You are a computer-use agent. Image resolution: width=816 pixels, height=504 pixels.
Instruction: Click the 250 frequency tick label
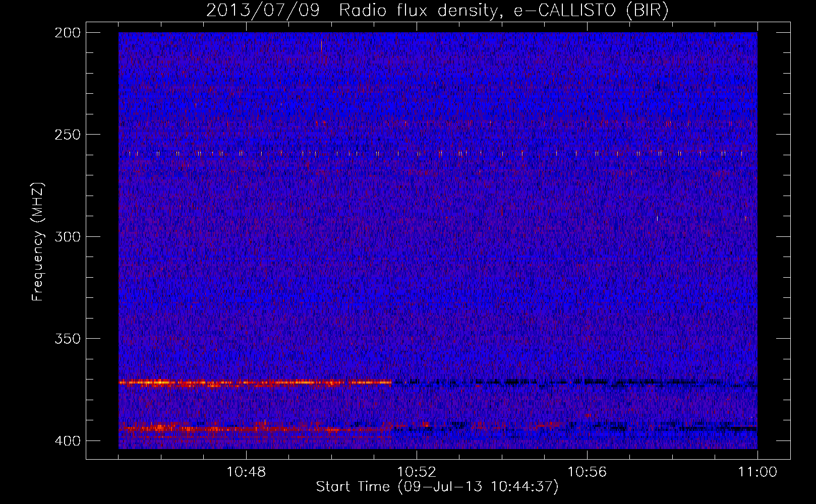pos(67,135)
